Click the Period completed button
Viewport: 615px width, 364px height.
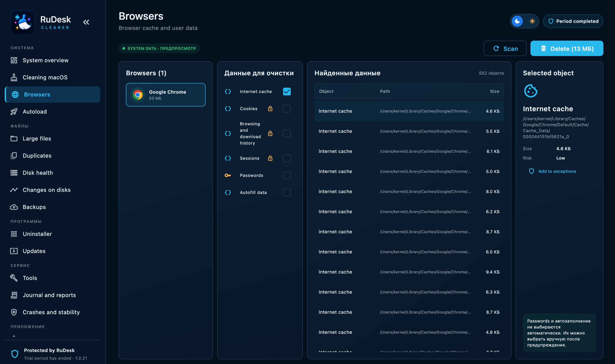click(573, 21)
